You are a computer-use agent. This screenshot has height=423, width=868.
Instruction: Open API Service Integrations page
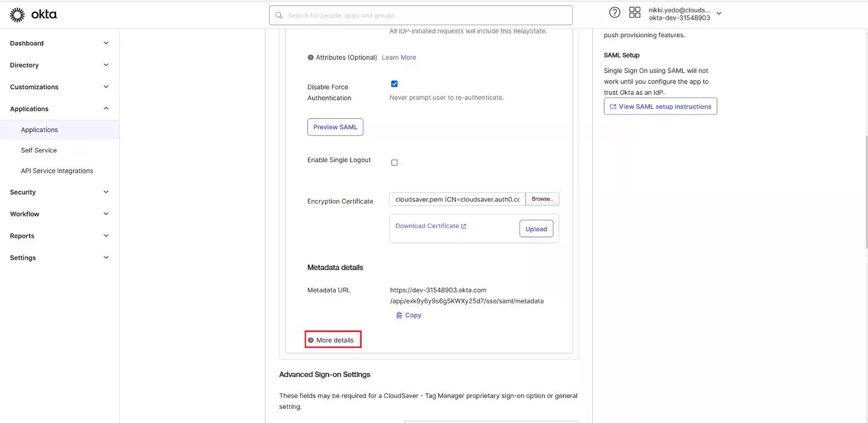[x=57, y=171]
